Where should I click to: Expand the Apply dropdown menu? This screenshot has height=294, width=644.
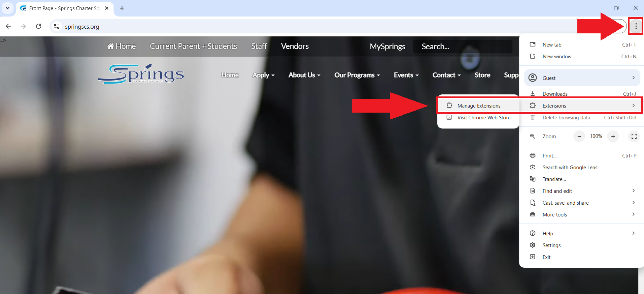[x=263, y=75]
